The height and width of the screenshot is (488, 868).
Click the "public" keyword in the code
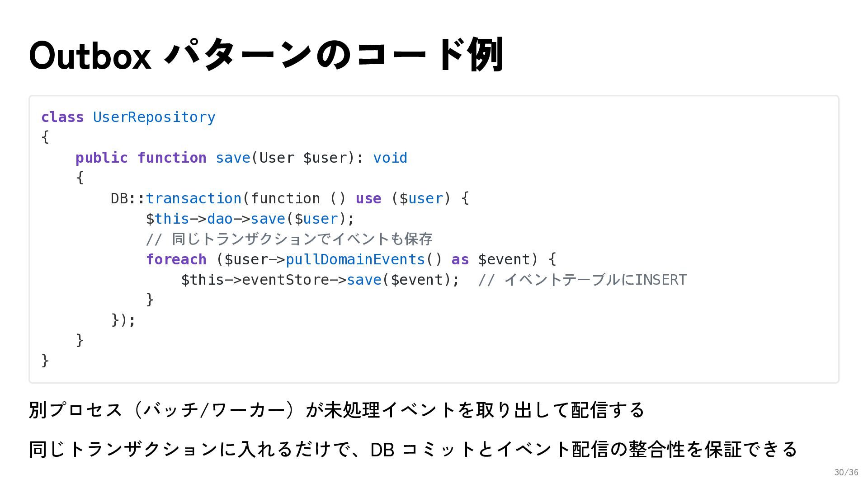pyautogui.click(x=102, y=158)
